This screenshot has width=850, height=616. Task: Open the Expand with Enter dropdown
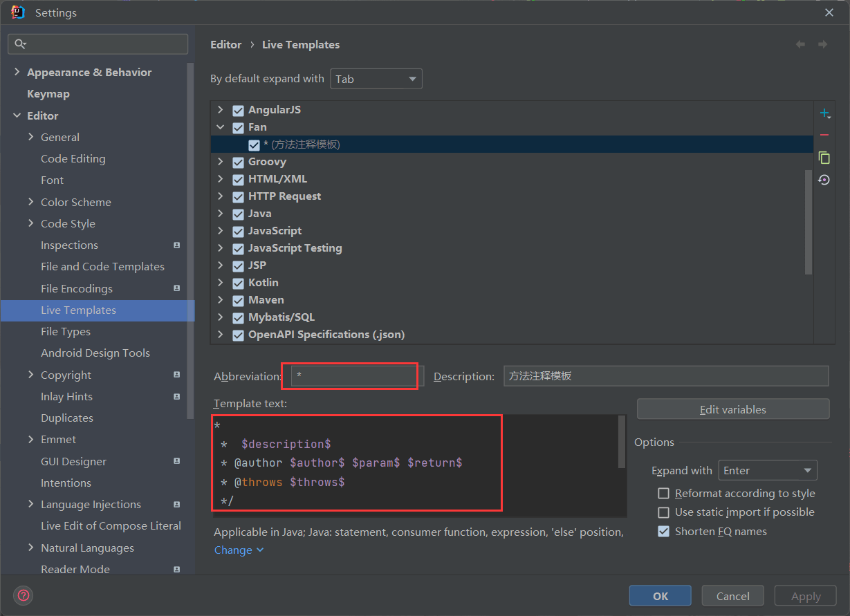(768, 470)
